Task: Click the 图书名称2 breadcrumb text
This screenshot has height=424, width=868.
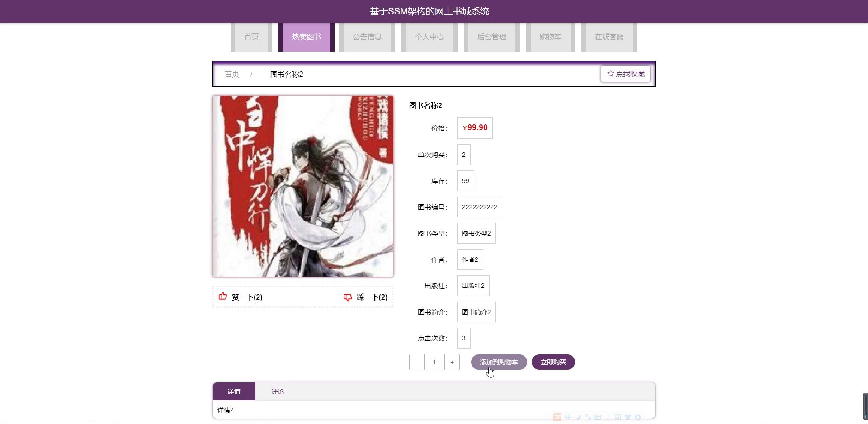Action: [287, 74]
